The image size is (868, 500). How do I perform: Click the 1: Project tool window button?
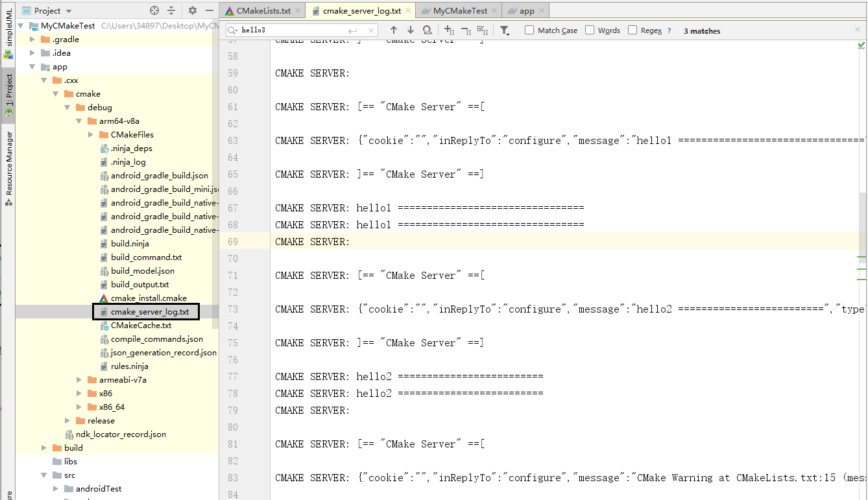(8, 94)
